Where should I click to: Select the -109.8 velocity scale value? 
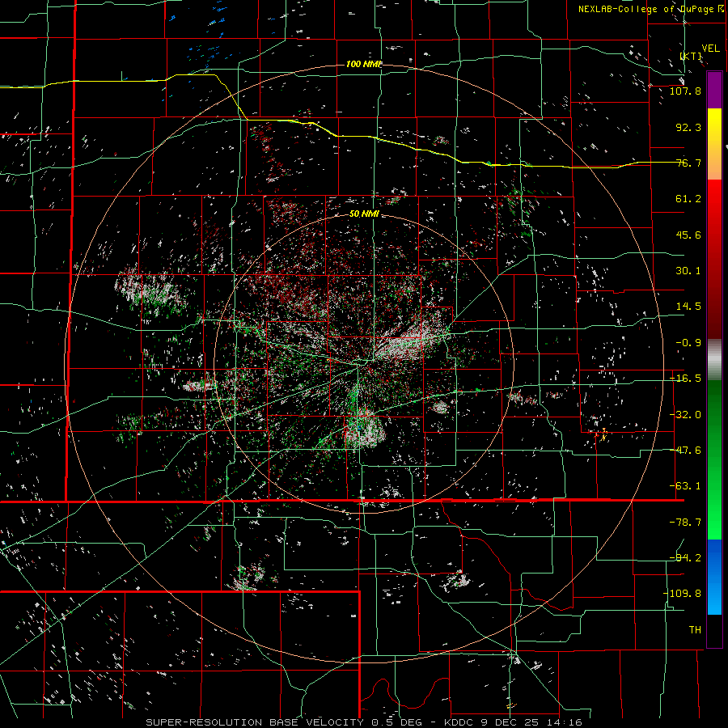click(x=682, y=594)
